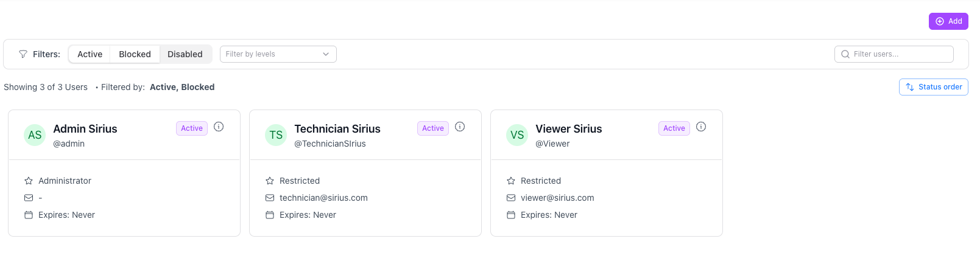Click the purple Add button

click(x=948, y=21)
